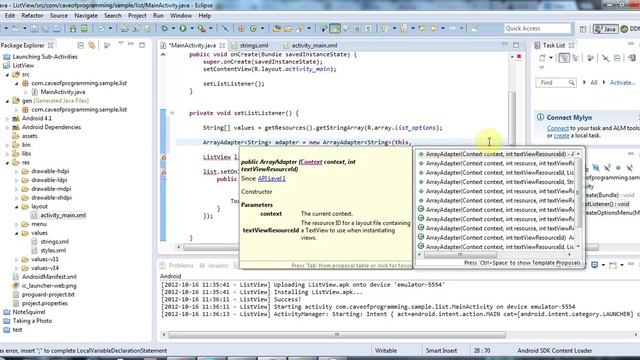Open the Debug button dropdown arrow
The image size is (640, 360).
[173, 28]
